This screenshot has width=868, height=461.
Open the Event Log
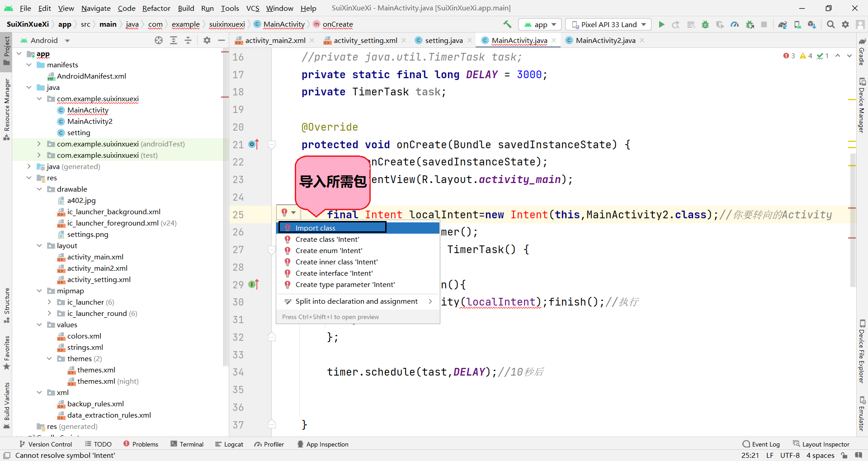click(761, 444)
